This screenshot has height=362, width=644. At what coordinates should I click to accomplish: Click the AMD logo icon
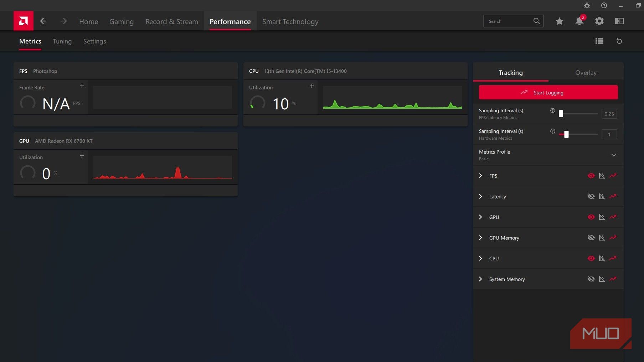24,21
